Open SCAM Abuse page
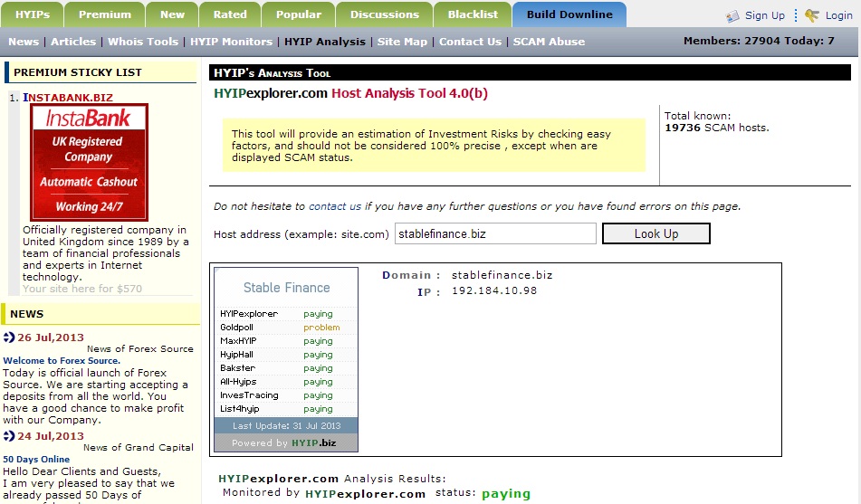This screenshot has height=504, width=861. pos(549,42)
